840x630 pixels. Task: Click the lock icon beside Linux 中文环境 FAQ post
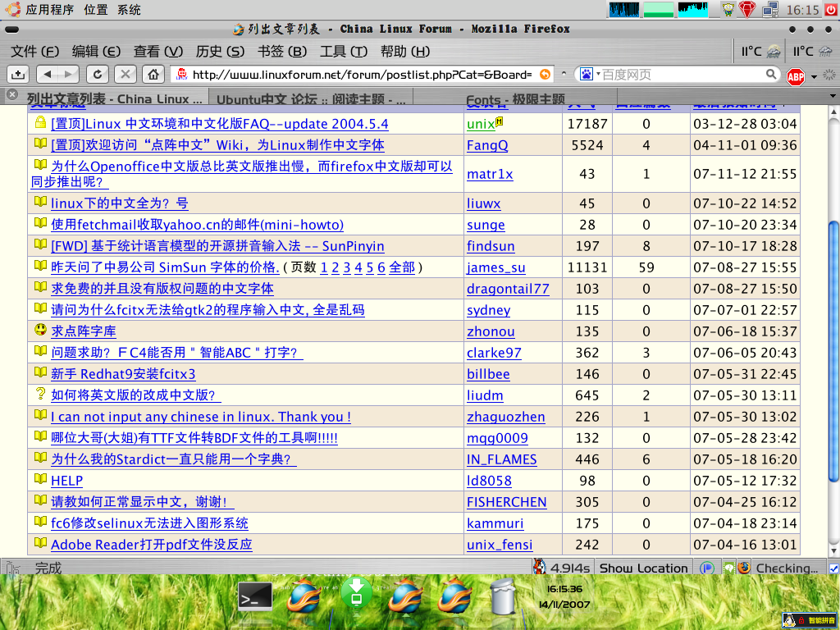[x=40, y=122]
